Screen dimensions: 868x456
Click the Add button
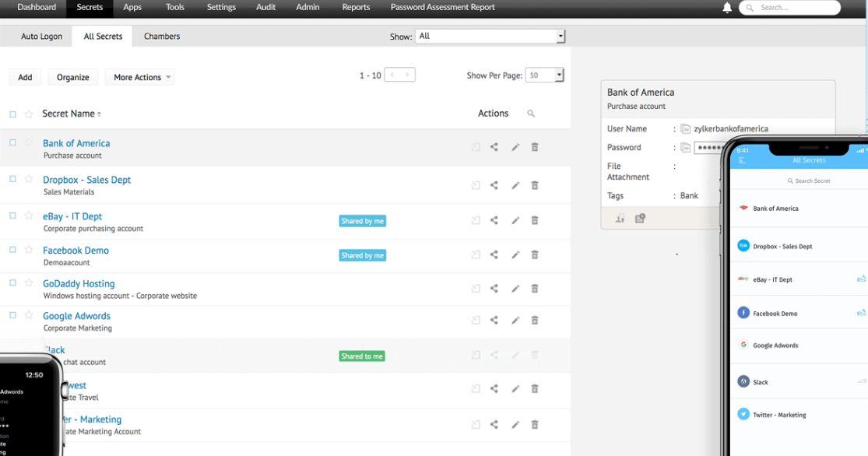click(25, 77)
